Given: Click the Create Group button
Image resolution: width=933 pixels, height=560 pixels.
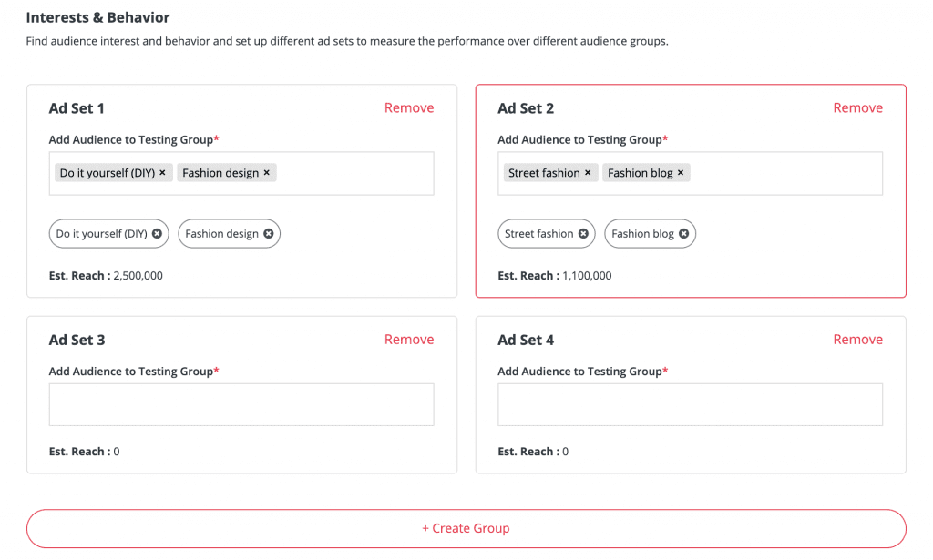Looking at the screenshot, I should point(466,528).
